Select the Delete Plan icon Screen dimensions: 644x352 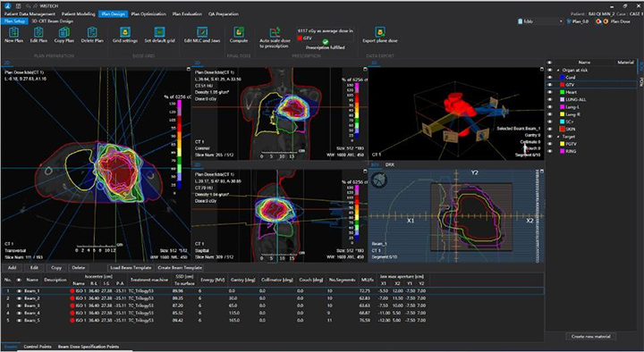pyautogui.click(x=92, y=32)
